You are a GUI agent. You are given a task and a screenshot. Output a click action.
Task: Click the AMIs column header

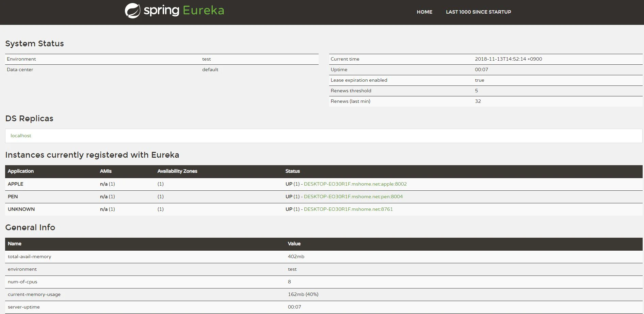pyautogui.click(x=106, y=171)
